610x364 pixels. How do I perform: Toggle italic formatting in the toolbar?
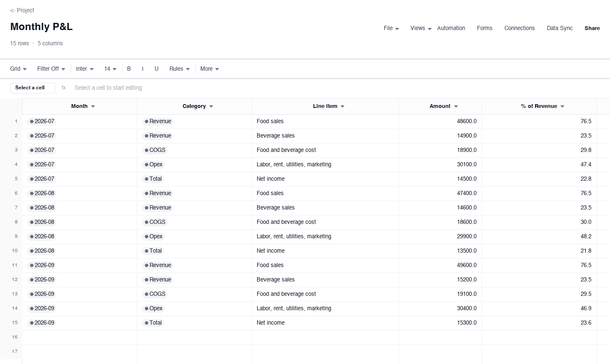143,69
